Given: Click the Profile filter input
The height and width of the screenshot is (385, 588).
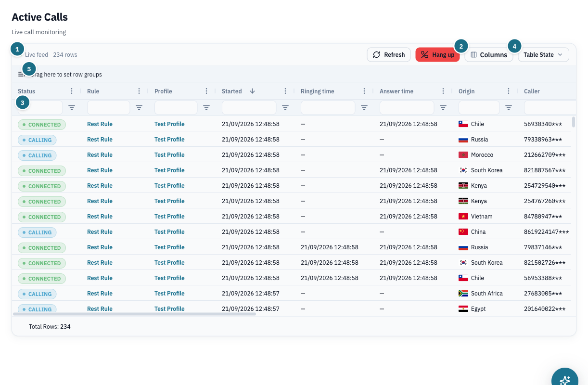Looking at the screenshot, I should pyautogui.click(x=176, y=107).
